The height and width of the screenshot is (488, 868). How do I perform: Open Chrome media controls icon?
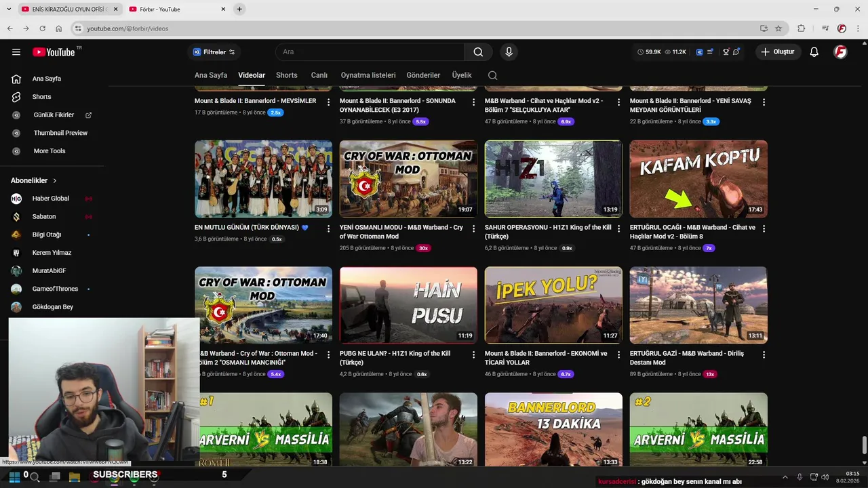pyautogui.click(x=825, y=28)
